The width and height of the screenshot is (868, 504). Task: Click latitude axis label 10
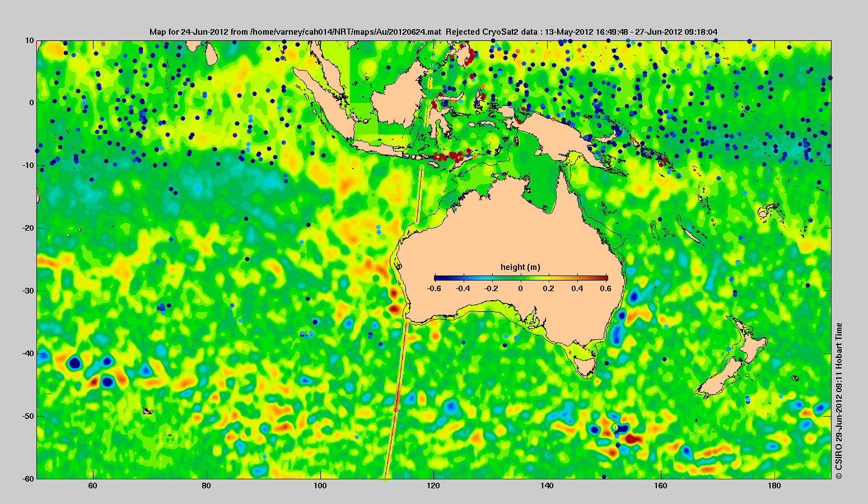tap(30, 40)
